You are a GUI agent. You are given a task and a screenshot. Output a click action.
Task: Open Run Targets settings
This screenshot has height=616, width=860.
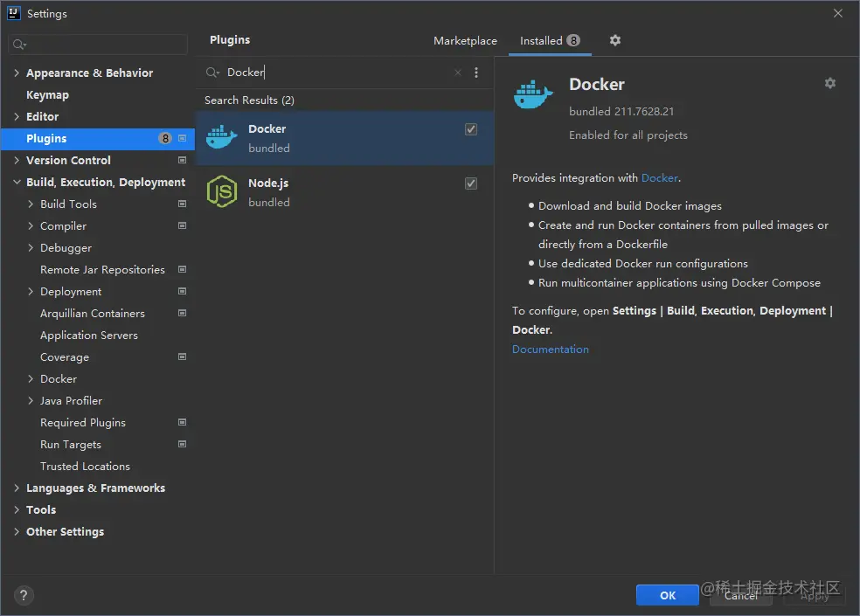pos(71,445)
